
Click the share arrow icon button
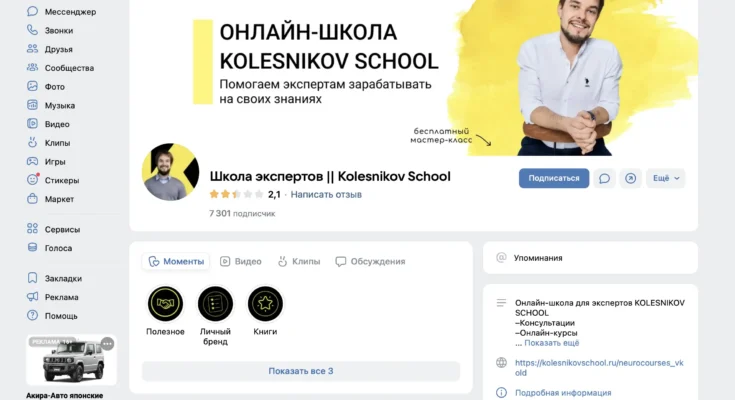(630, 178)
